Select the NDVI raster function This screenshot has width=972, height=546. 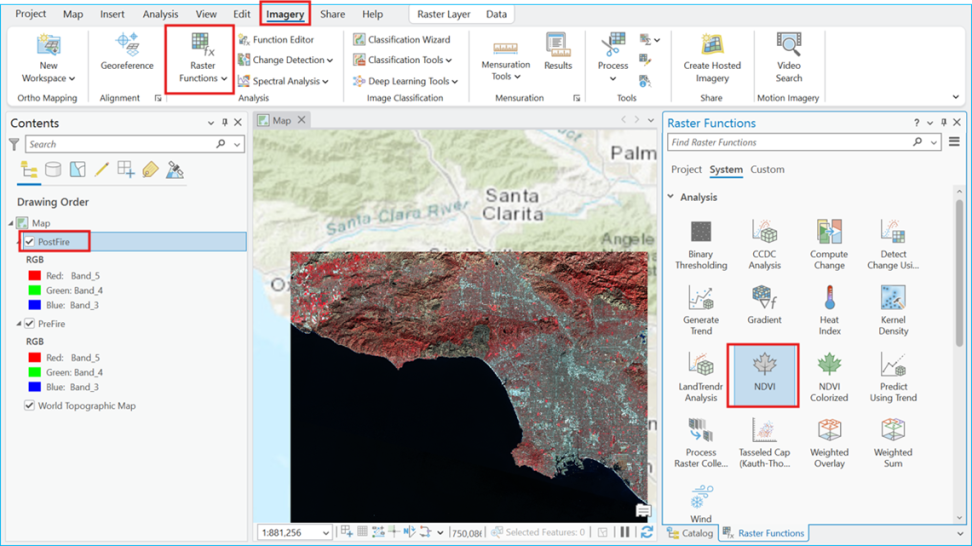coord(764,376)
